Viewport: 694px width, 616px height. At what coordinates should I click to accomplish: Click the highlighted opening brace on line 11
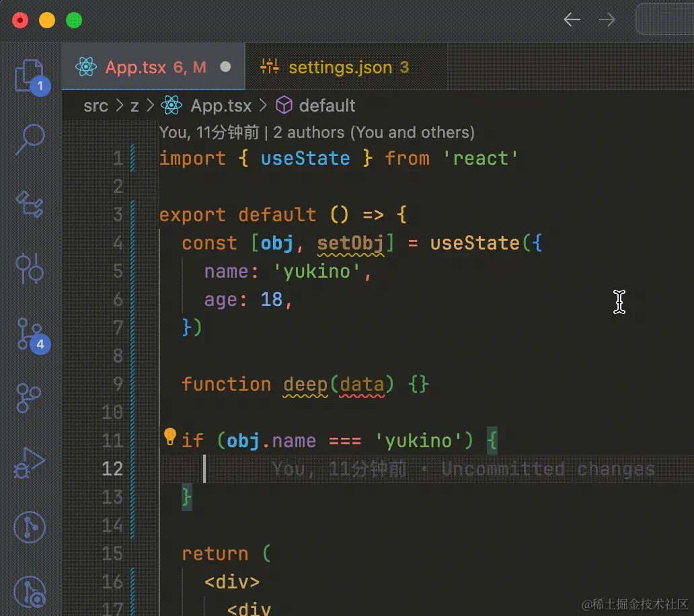[492, 440]
